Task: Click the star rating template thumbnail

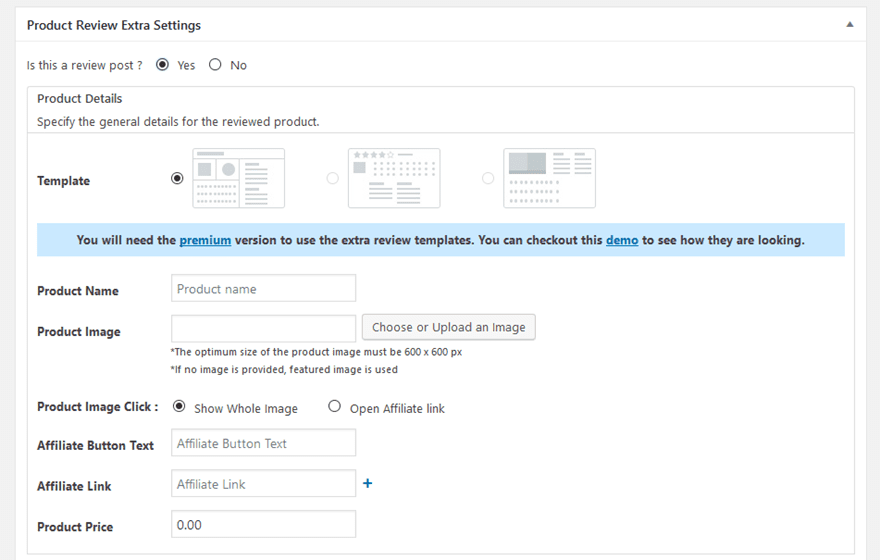Action: tap(394, 178)
